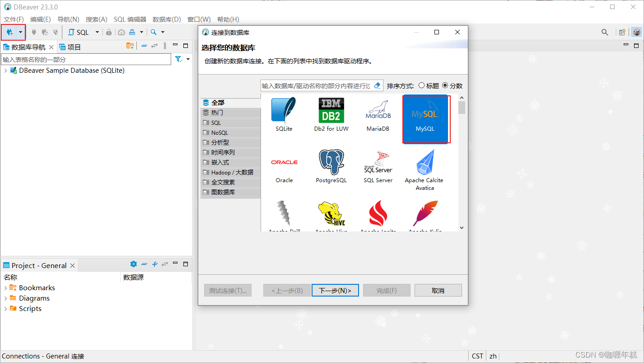Open the dashboard gauge icon
Viewport: 644px width, 363px height.
(121, 32)
